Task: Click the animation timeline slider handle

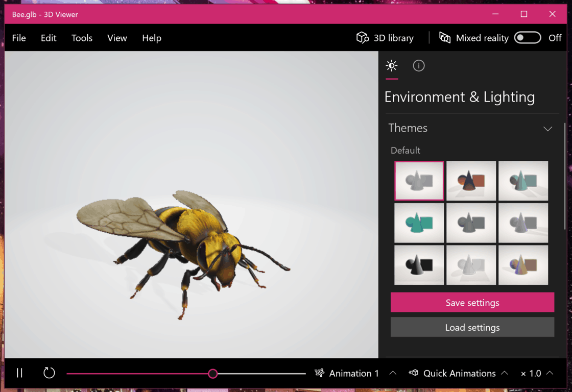Action: coord(213,374)
